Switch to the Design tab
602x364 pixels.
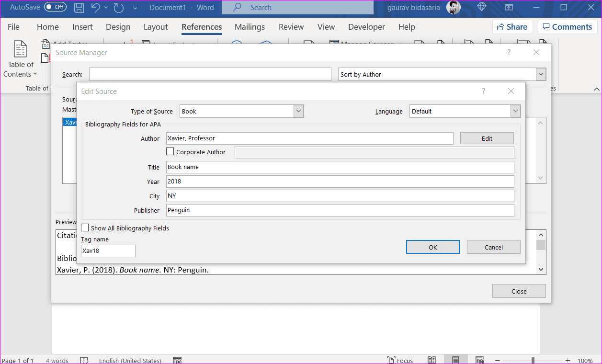click(x=118, y=27)
